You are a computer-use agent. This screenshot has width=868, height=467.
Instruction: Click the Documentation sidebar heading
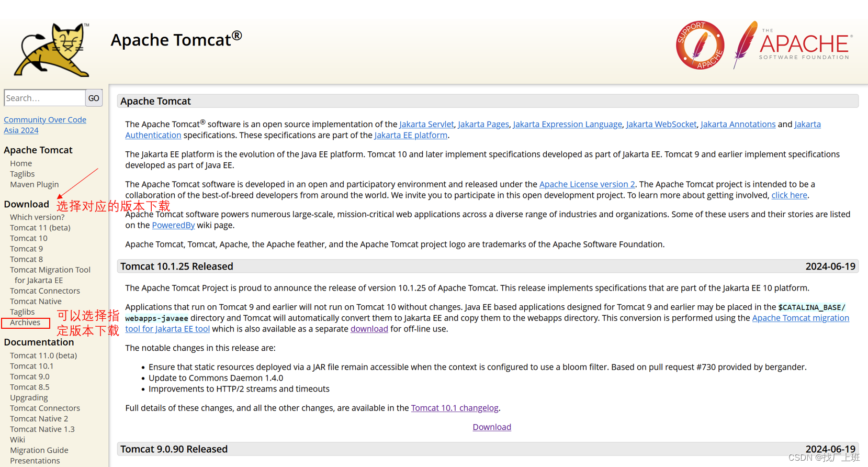tap(39, 342)
